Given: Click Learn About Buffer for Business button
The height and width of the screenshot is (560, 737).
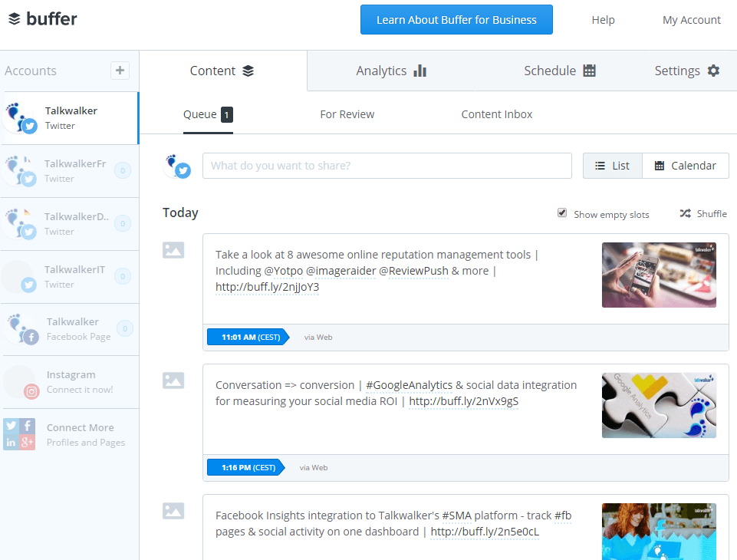Looking at the screenshot, I should (456, 20).
